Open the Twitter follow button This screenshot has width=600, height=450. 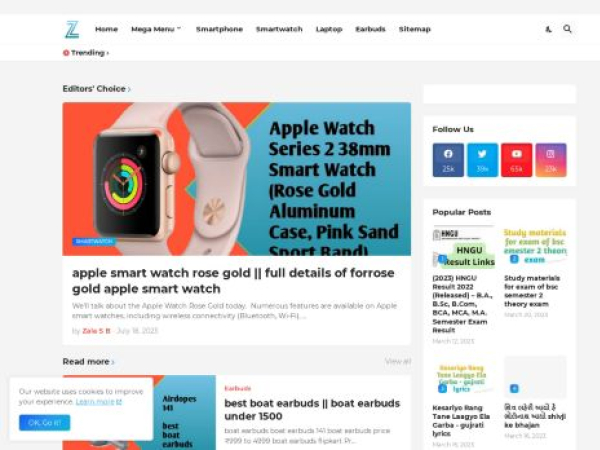coord(483,160)
